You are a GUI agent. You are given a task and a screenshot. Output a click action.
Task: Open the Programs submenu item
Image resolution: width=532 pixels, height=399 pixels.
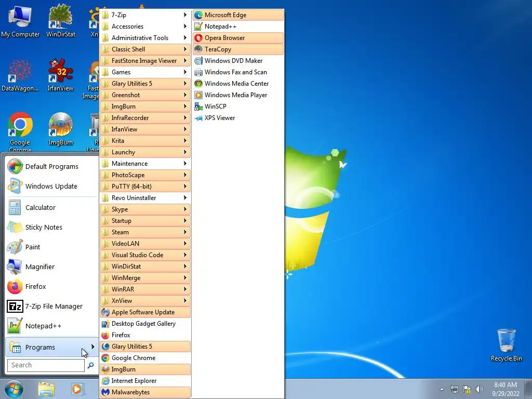(51, 347)
